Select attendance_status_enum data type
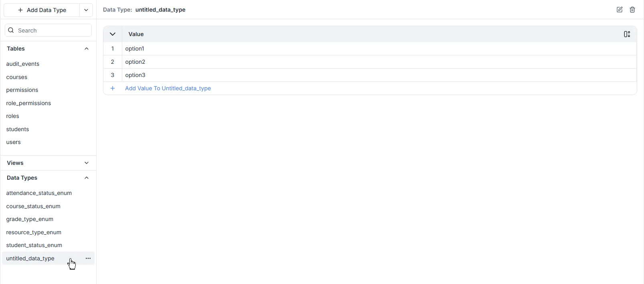The width and height of the screenshot is (644, 284). (39, 193)
